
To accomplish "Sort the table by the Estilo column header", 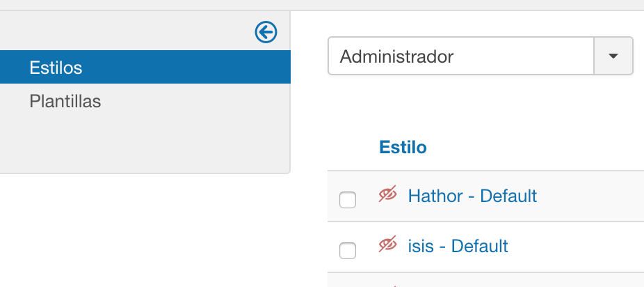I will coord(403,147).
